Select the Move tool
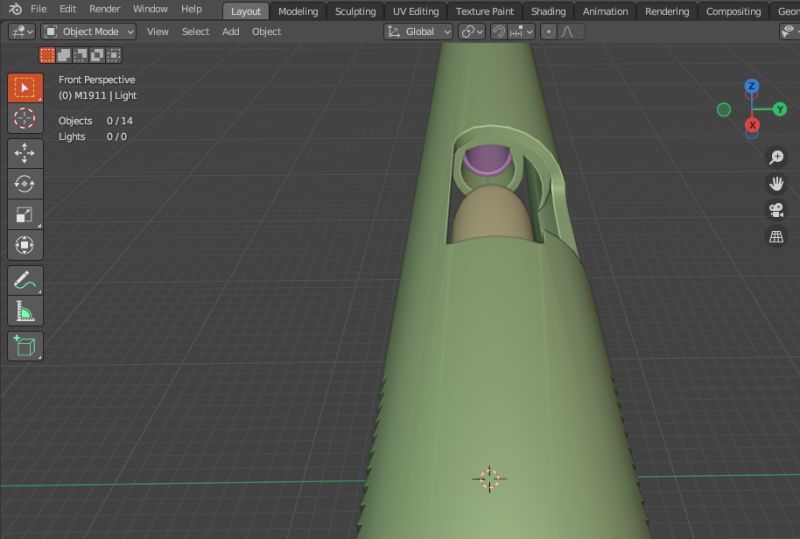This screenshot has height=539, width=800. [24, 153]
